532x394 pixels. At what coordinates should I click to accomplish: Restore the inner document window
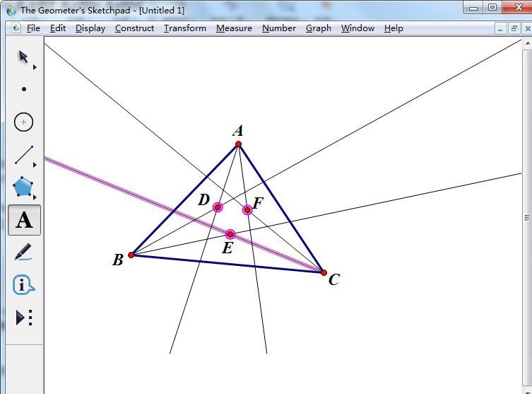514,29
